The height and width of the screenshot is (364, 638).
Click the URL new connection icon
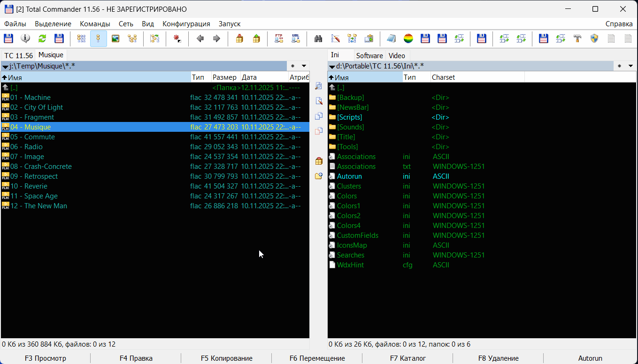[x=295, y=38]
